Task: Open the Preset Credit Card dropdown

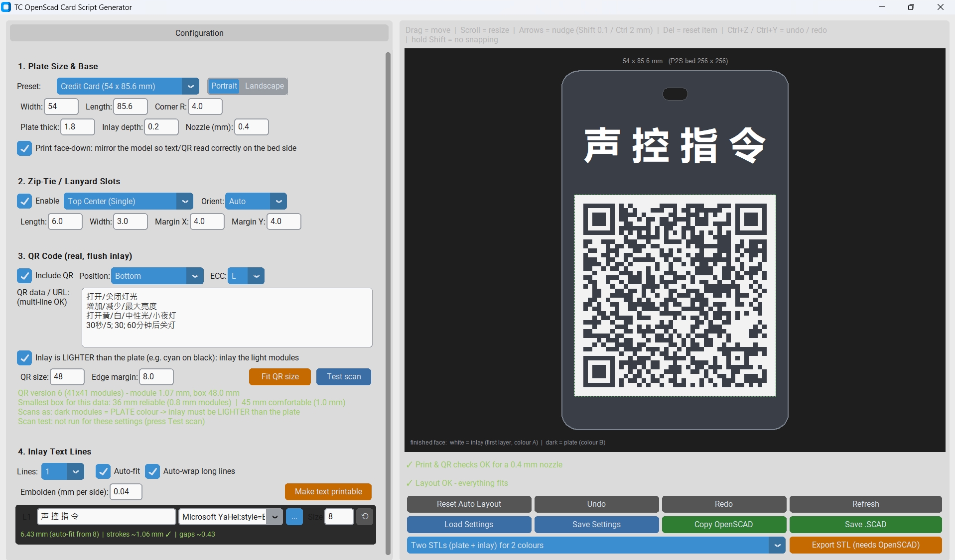Action: 128,86
